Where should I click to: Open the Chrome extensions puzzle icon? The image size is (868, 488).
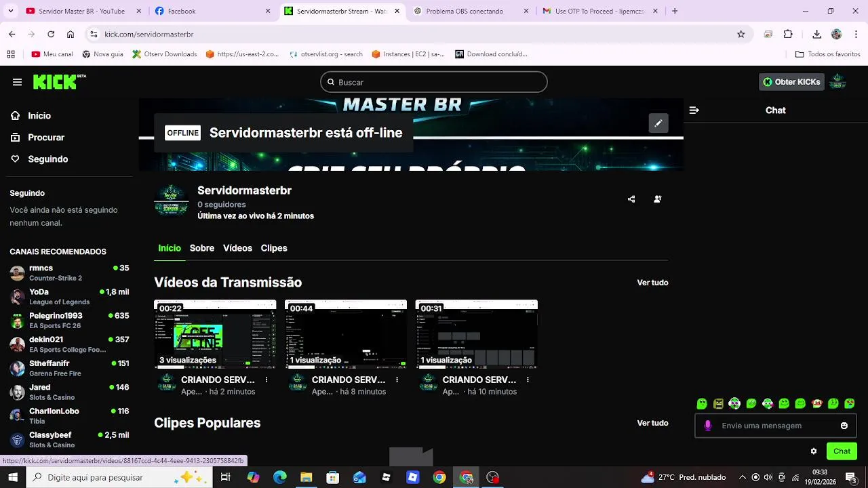pos(788,34)
